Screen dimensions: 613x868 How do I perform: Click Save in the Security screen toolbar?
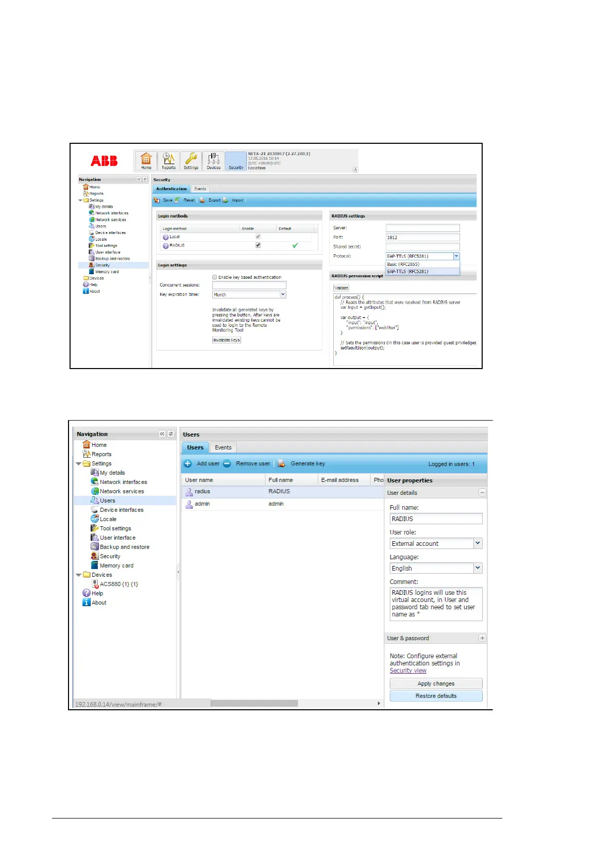(x=163, y=200)
